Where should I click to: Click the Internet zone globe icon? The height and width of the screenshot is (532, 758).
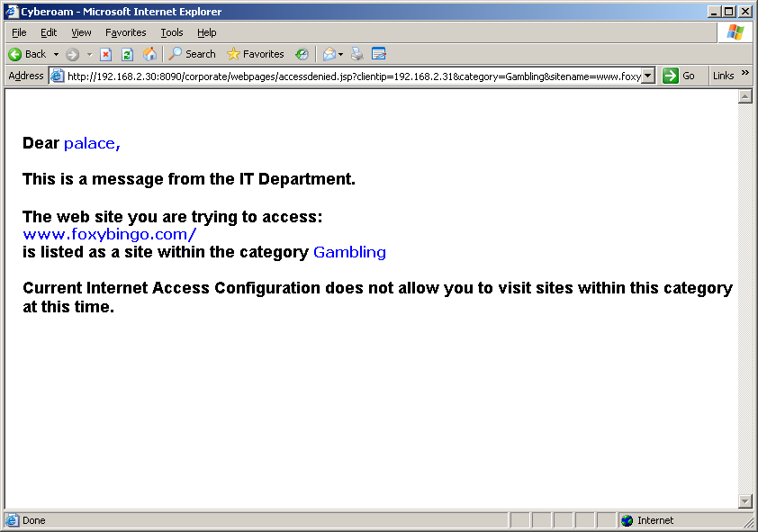tap(627, 520)
